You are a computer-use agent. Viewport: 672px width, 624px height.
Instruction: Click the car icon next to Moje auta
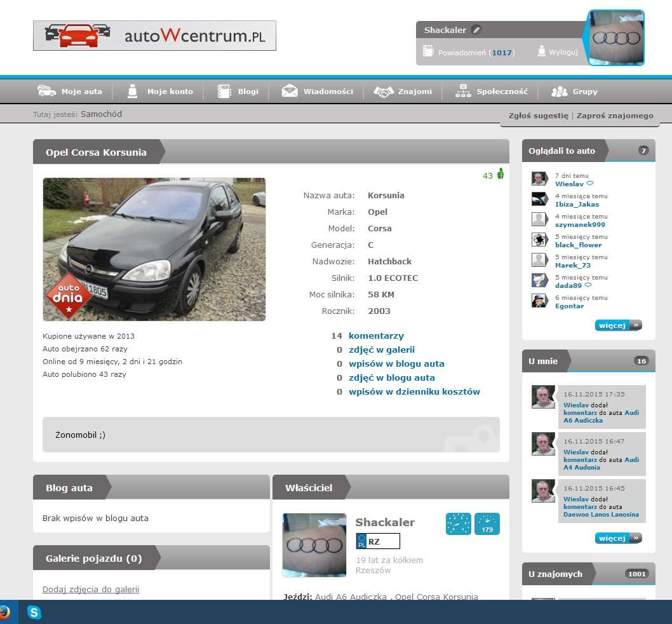47,91
